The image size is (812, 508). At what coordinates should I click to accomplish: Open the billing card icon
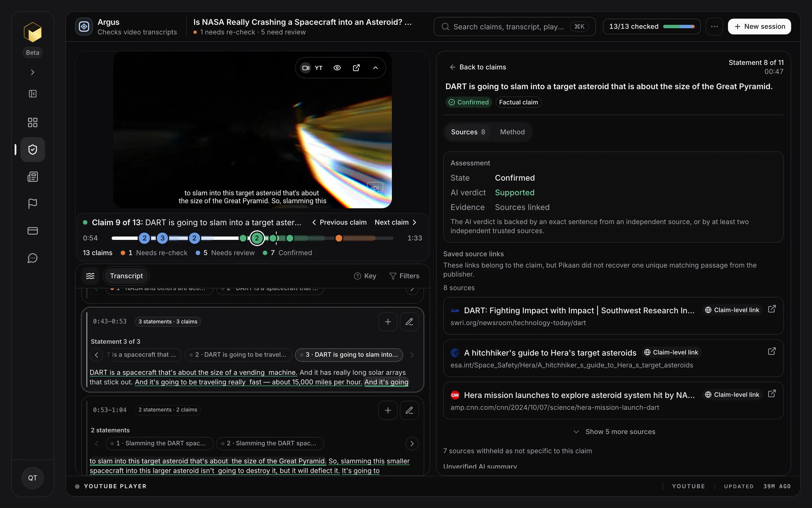[x=32, y=231]
